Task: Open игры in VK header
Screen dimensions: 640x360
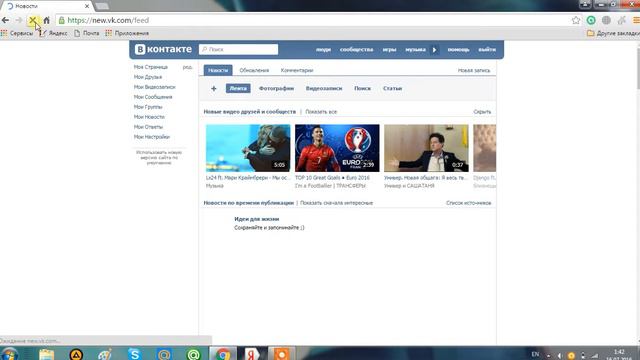Action: (389, 49)
